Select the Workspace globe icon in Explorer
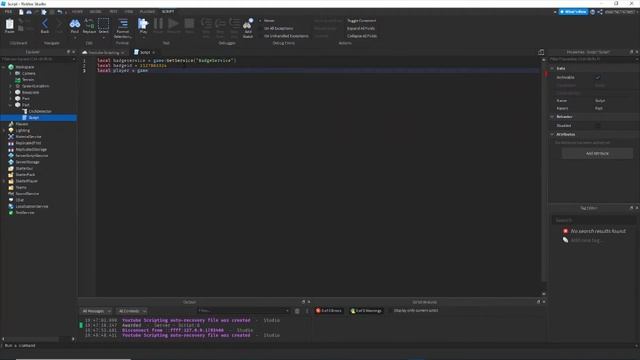The width and height of the screenshot is (640, 360). pyautogui.click(x=11, y=67)
